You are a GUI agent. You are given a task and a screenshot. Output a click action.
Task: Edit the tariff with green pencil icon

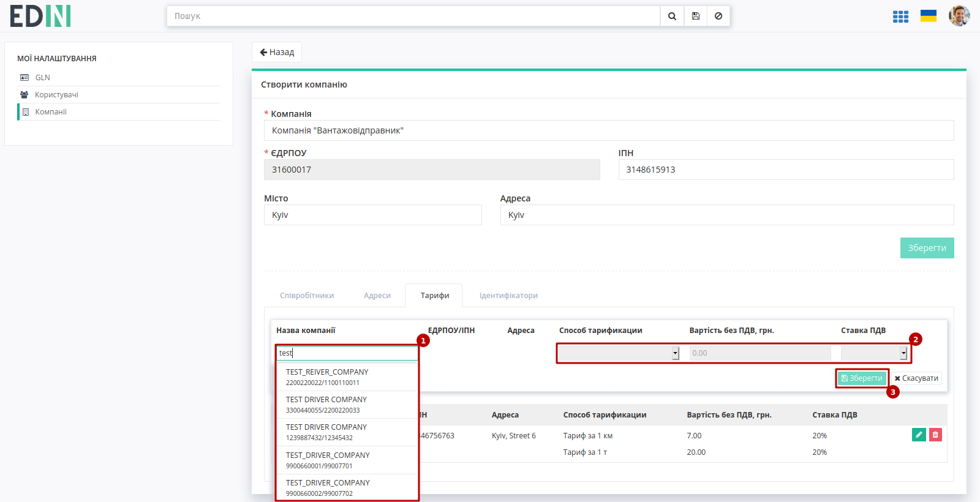click(x=919, y=435)
